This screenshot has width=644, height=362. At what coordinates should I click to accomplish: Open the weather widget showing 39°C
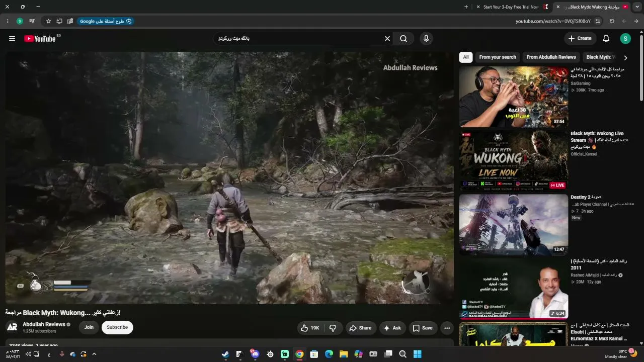coord(621,354)
